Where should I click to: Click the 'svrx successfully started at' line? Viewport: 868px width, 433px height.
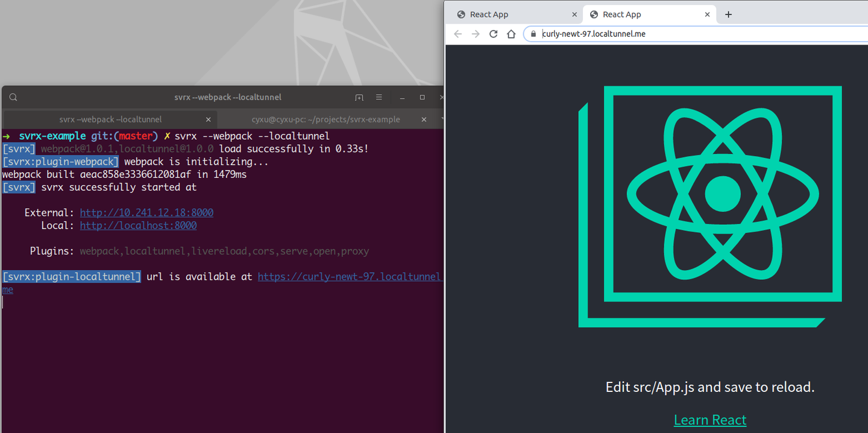[99, 187]
